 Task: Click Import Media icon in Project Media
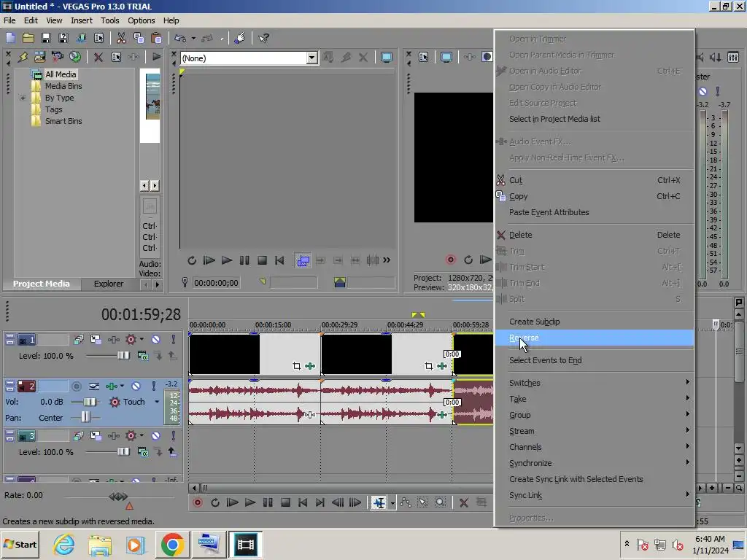[x=39, y=57]
